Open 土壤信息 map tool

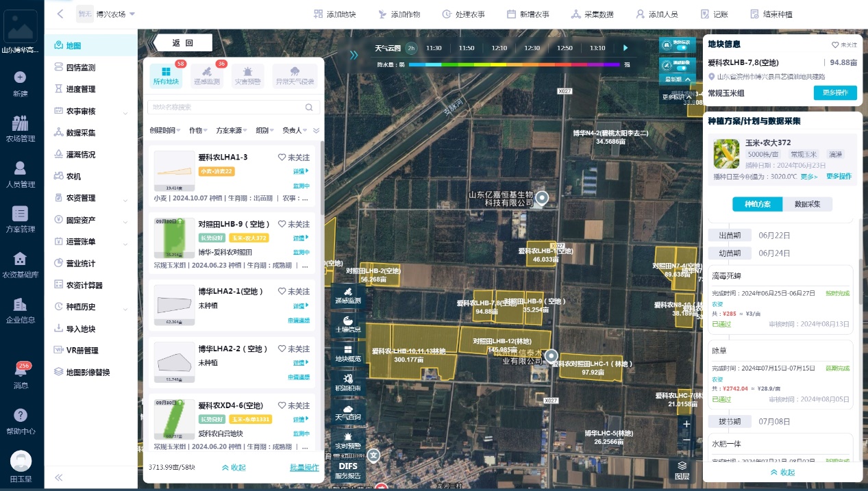point(348,324)
